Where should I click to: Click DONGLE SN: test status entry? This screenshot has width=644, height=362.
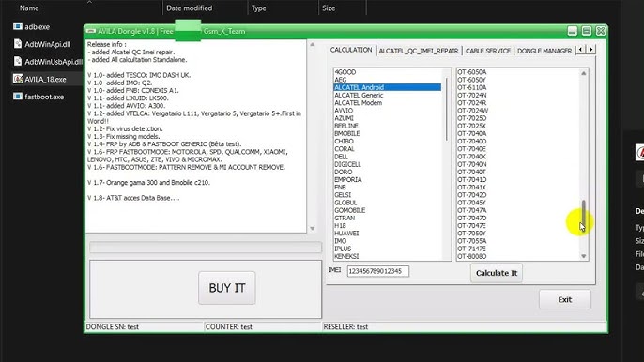coord(112,327)
